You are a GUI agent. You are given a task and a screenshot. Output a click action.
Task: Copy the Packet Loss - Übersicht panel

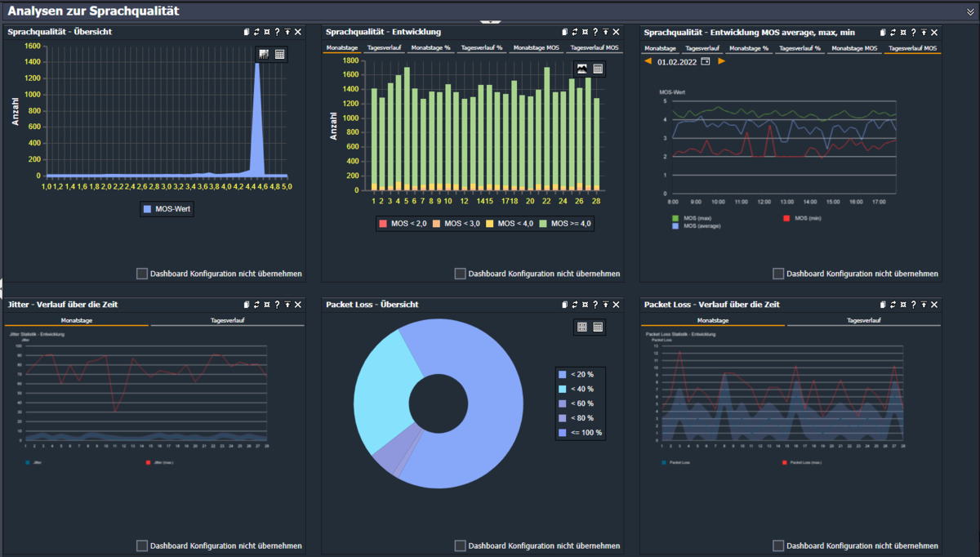click(x=564, y=305)
